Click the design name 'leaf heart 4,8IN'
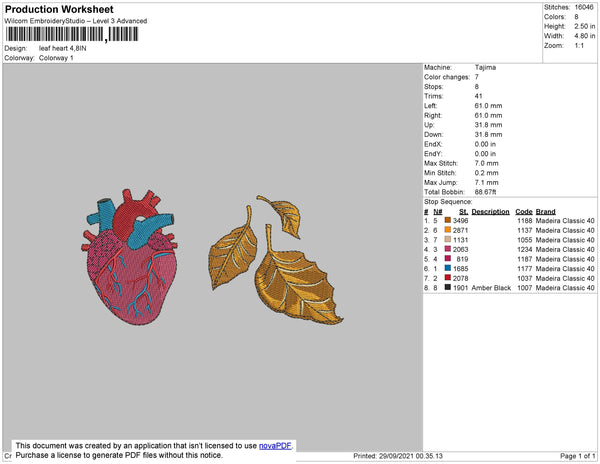 [62, 48]
